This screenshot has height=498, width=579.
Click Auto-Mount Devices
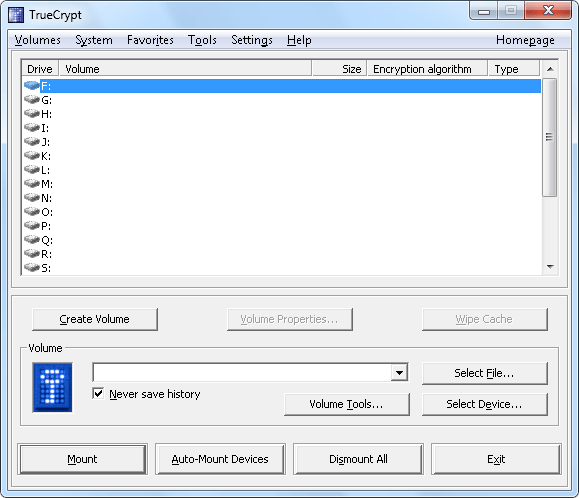[x=220, y=459]
